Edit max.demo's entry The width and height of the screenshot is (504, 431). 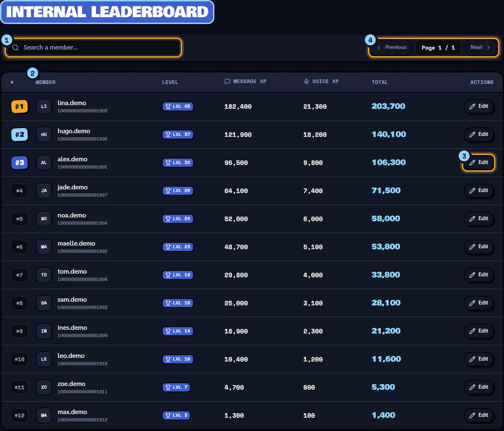click(479, 415)
